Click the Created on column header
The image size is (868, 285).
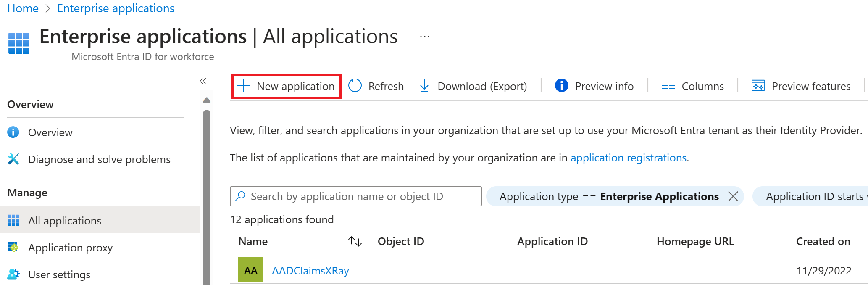[823, 241]
